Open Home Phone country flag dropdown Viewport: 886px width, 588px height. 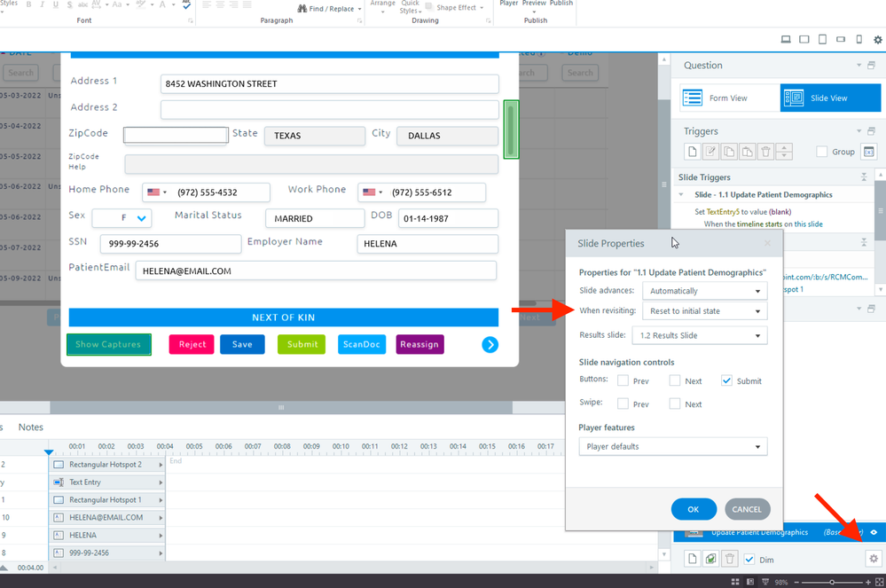(x=157, y=192)
